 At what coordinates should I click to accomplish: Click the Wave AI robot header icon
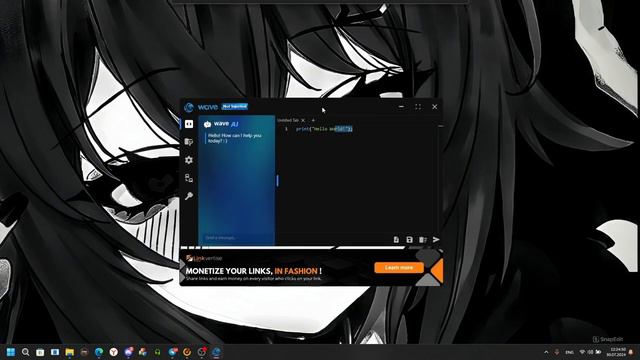click(x=207, y=124)
